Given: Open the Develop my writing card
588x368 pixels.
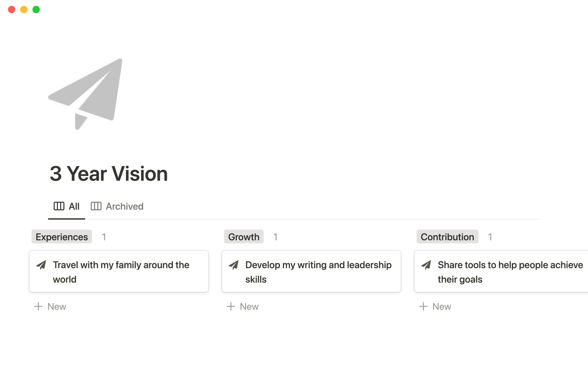Looking at the screenshot, I should tap(318, 272).
